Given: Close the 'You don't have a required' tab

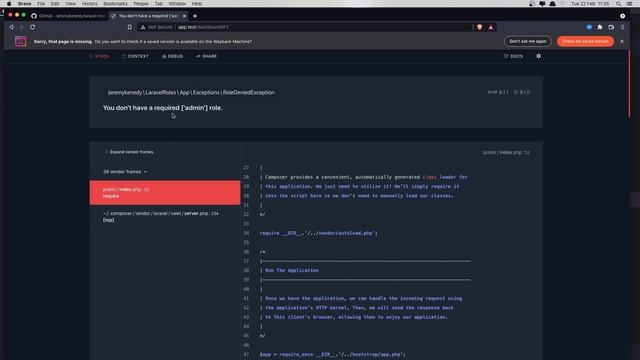Looking at the screenshot, I should click(184, 16).
